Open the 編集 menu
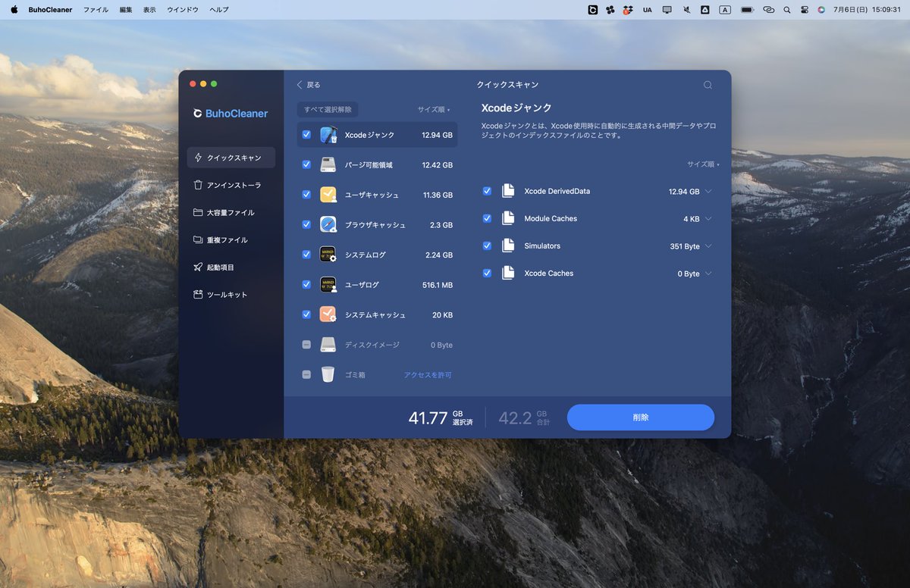910x588 pixels. point(126,10)
